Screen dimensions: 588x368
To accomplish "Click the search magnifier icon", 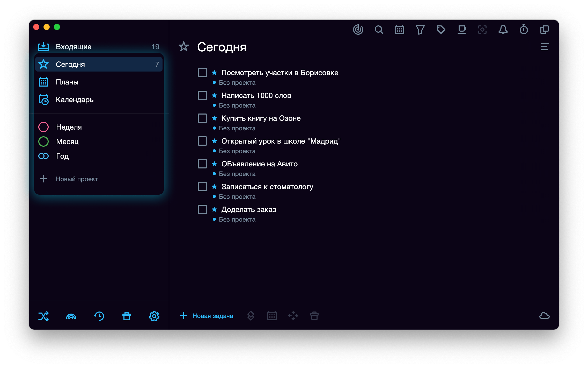I will pyautogui.click(x=379, y=30).
